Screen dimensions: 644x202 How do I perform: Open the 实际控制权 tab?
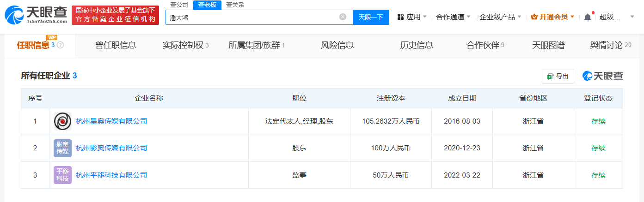[185, 45]
